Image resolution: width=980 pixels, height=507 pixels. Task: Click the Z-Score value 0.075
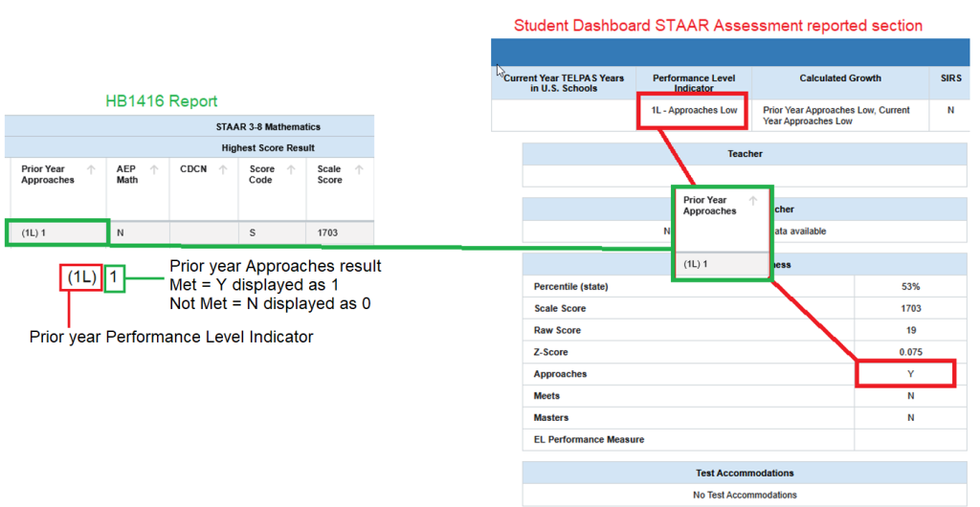tap(910, 352)
